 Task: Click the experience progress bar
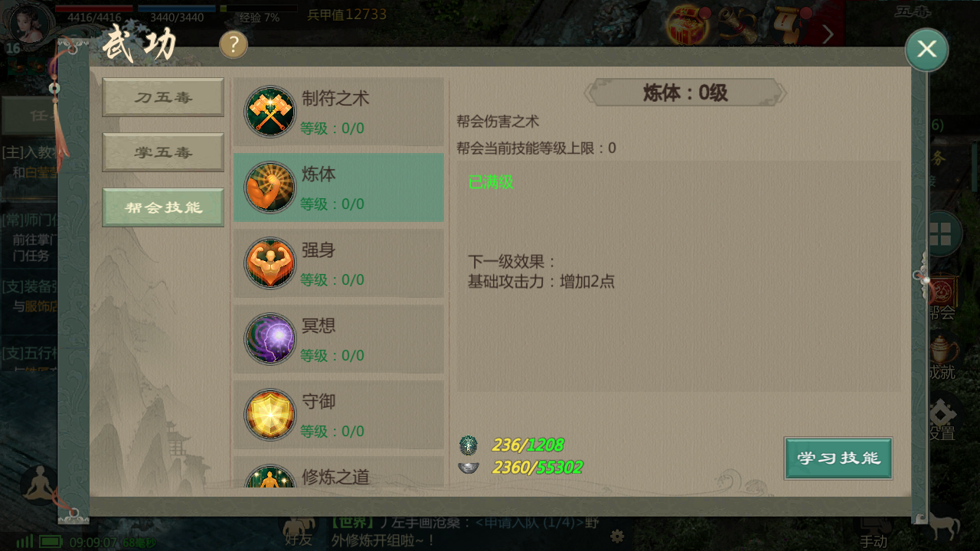259,8
